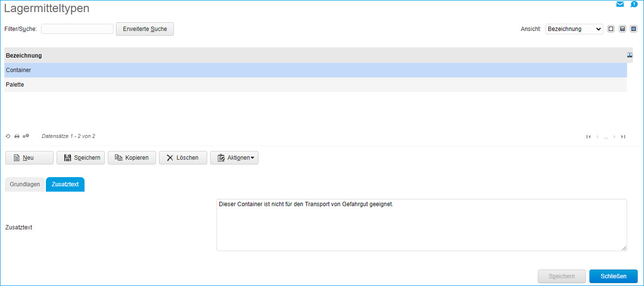Switch to split half-filled layout view
This screenshot has height=286, width=644.
(622, 29)
